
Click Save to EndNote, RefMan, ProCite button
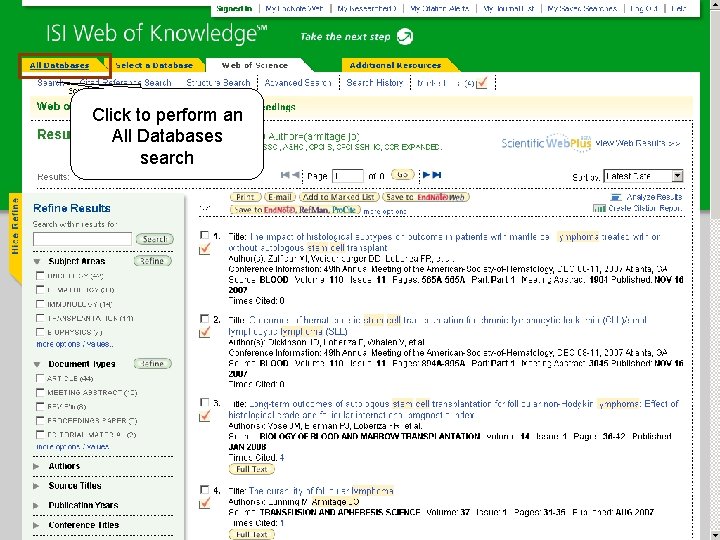pos(295,210)
